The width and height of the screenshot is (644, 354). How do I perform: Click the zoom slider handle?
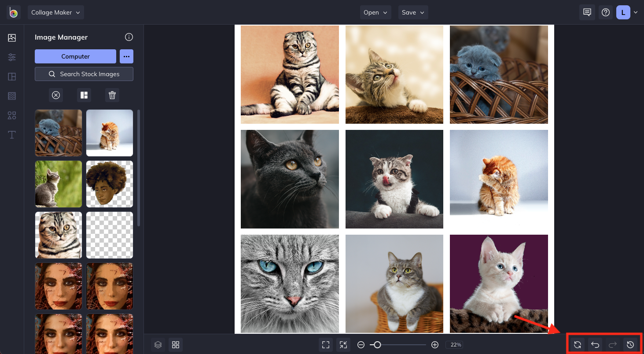click(x=377, y=345)
